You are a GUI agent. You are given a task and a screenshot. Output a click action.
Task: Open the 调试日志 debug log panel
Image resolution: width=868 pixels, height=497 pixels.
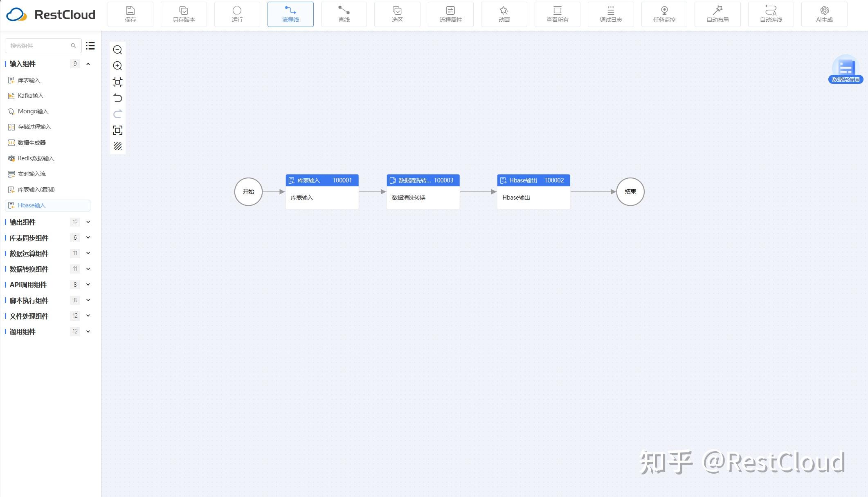pos(611,14)
